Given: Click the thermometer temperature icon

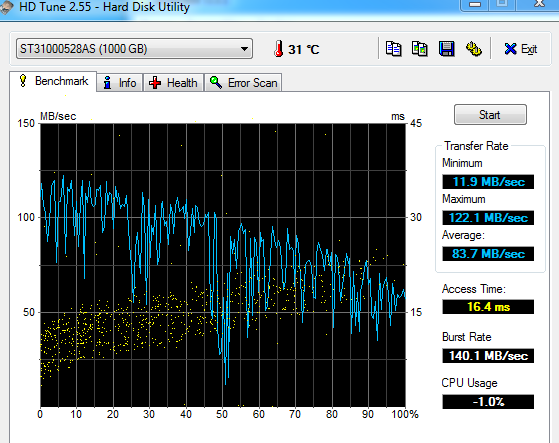Looking at the screenshot, I should (279, 48).
